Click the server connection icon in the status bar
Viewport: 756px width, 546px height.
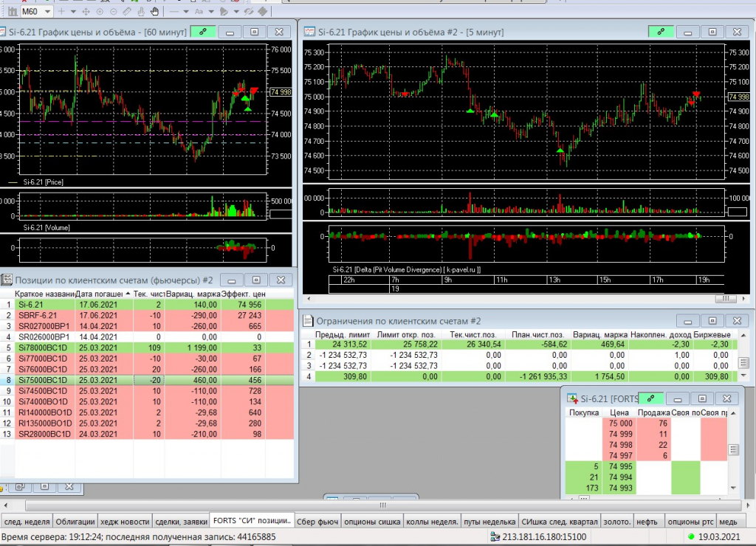(495, 536)
